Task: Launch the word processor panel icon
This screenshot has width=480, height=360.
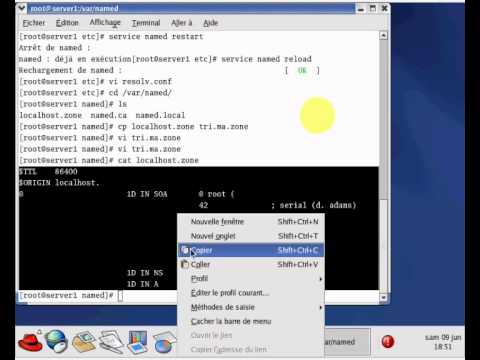Action: pos(111,342)
